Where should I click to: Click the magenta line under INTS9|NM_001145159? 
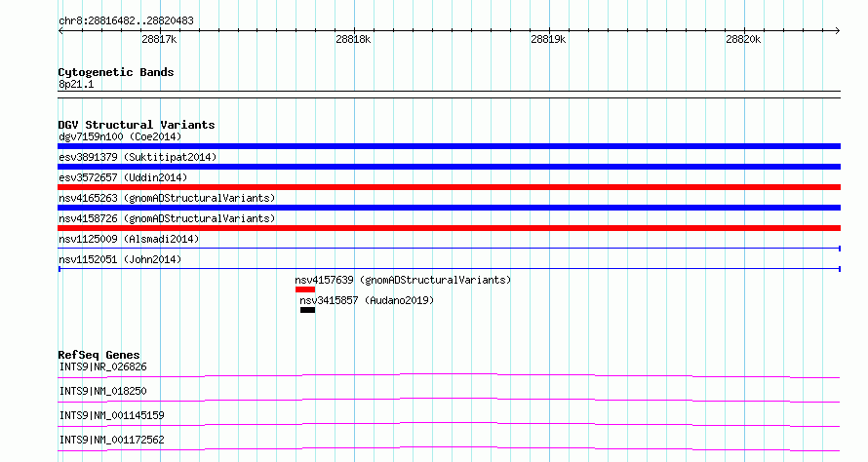click(449, 424)
